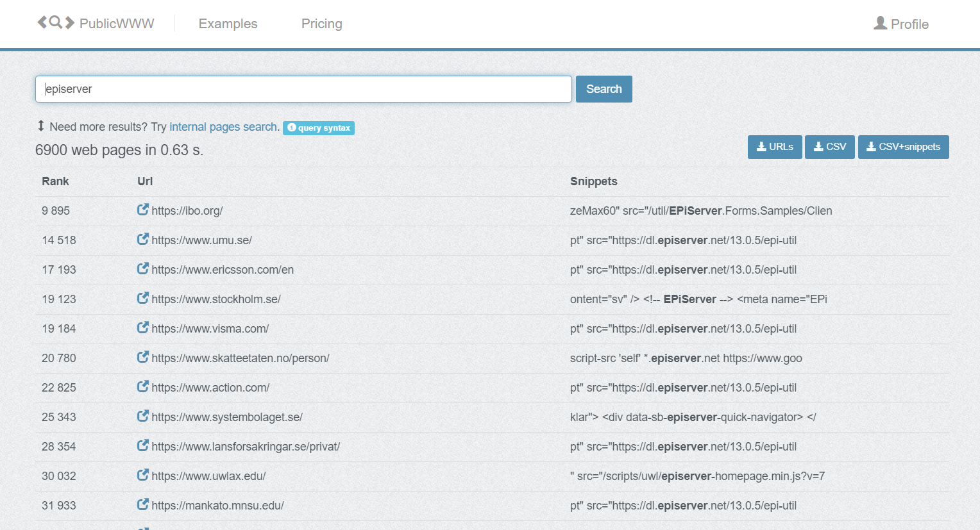Image resolution: width=980 pixels, height=530 pixels.
Task: Open external link icon for lansforsakringar.se
Action: tap(143, 445)
